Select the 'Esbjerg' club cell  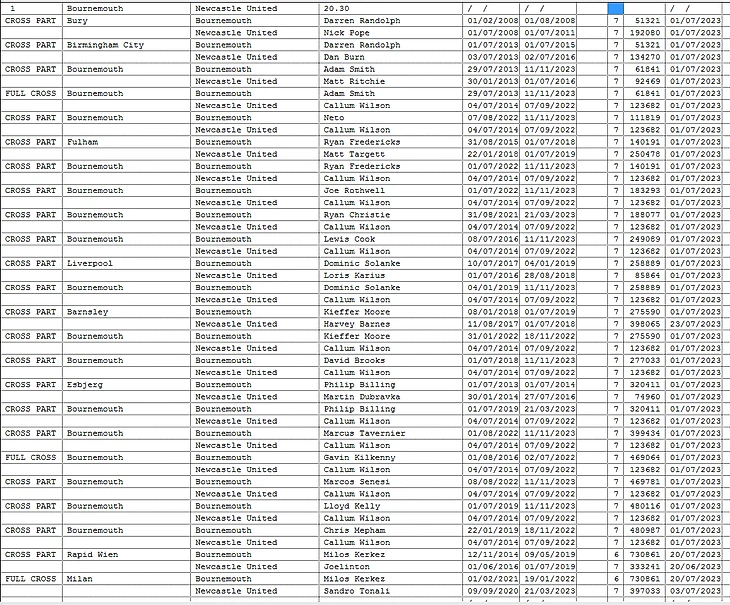point(126,384)
